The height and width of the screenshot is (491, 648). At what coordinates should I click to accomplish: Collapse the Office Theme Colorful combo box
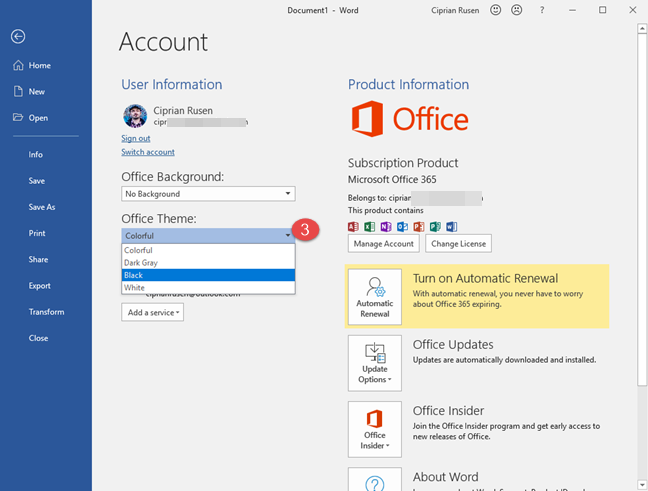pyautogui.click(x=208, y=236)
